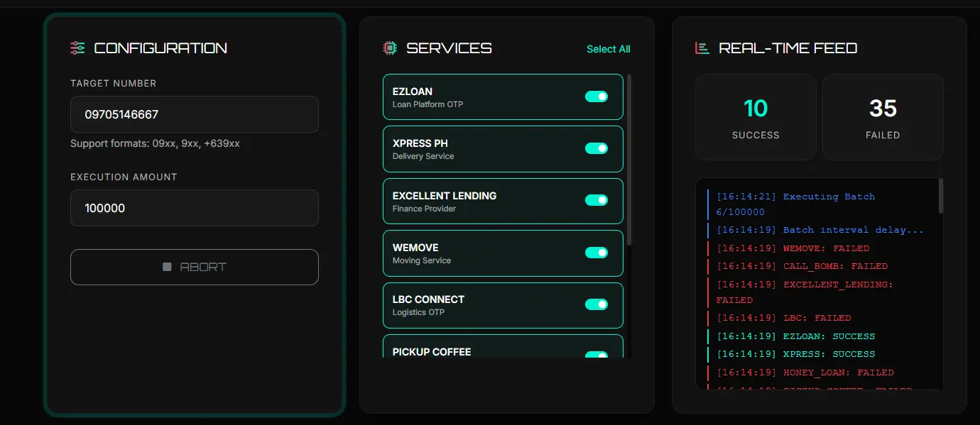Click the CONFIGURATION panel heading

pos(160,48)
